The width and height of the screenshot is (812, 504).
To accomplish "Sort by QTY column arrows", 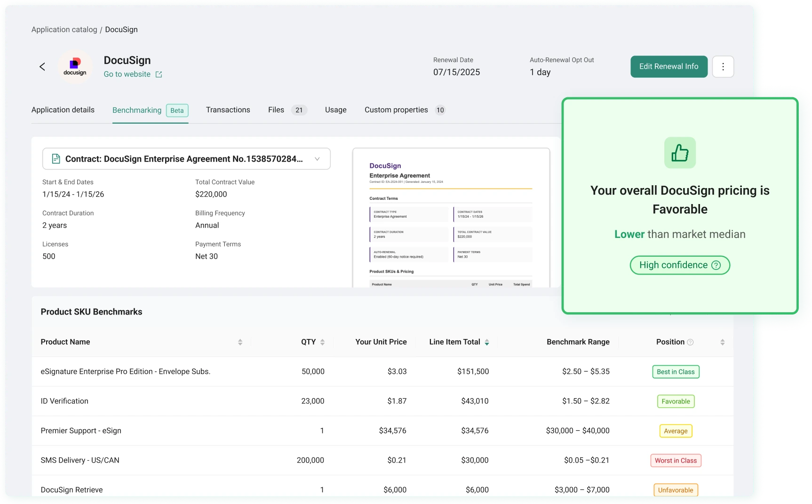I will [322, 342].
